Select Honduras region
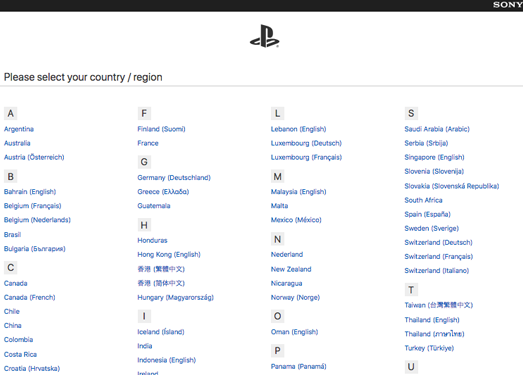The height and width of the screenshot is (375, 523). coord(152,240)
